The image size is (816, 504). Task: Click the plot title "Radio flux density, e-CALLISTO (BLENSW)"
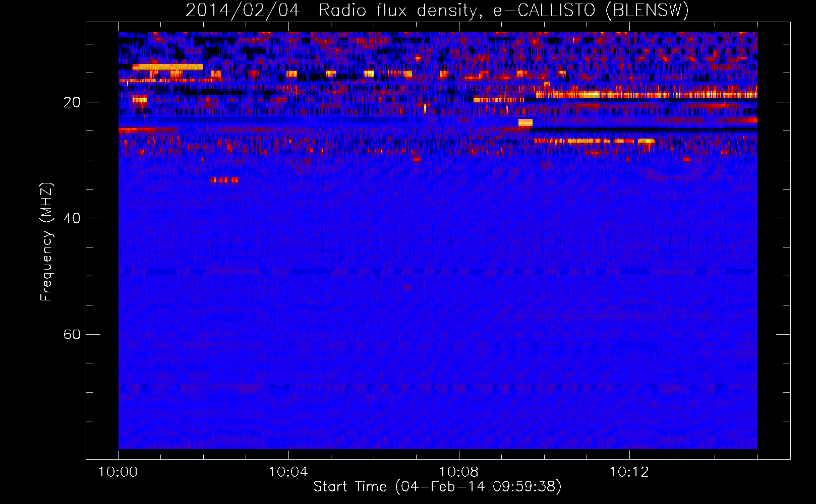click(503, 10)
